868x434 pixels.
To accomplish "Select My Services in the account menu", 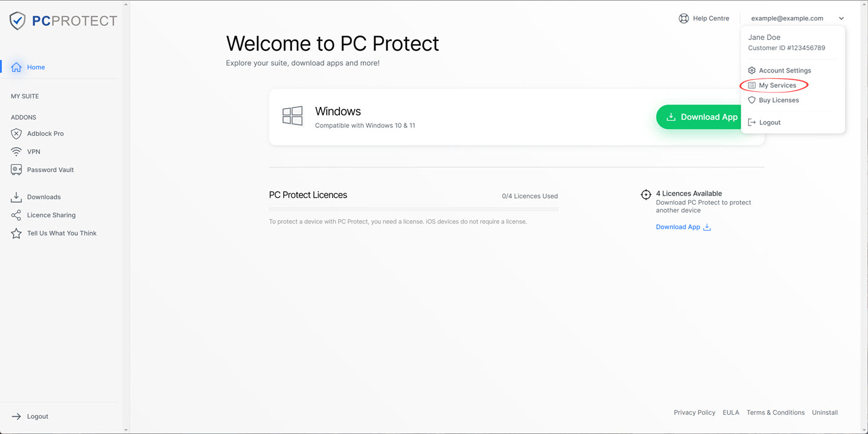I will point(772,85).
